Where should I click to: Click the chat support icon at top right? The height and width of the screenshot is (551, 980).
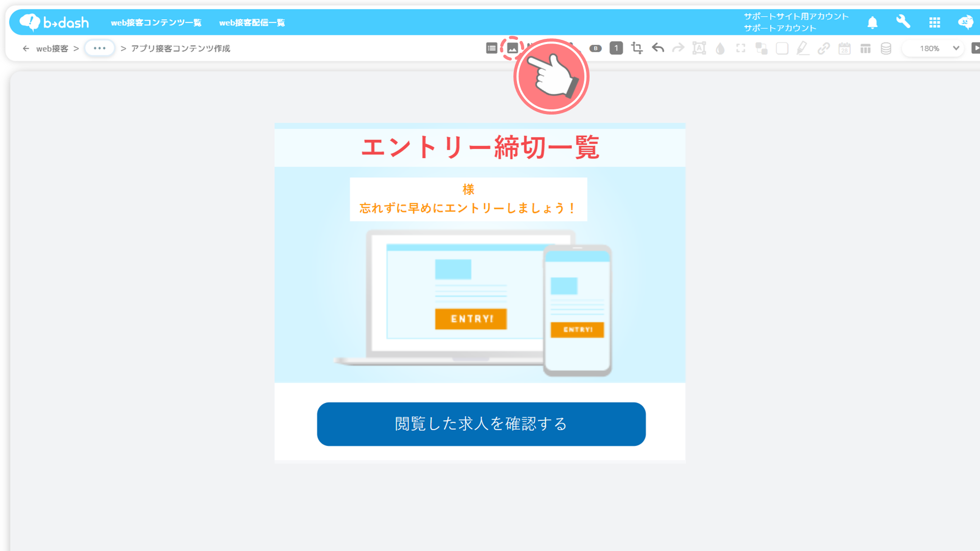coord(965,22)
